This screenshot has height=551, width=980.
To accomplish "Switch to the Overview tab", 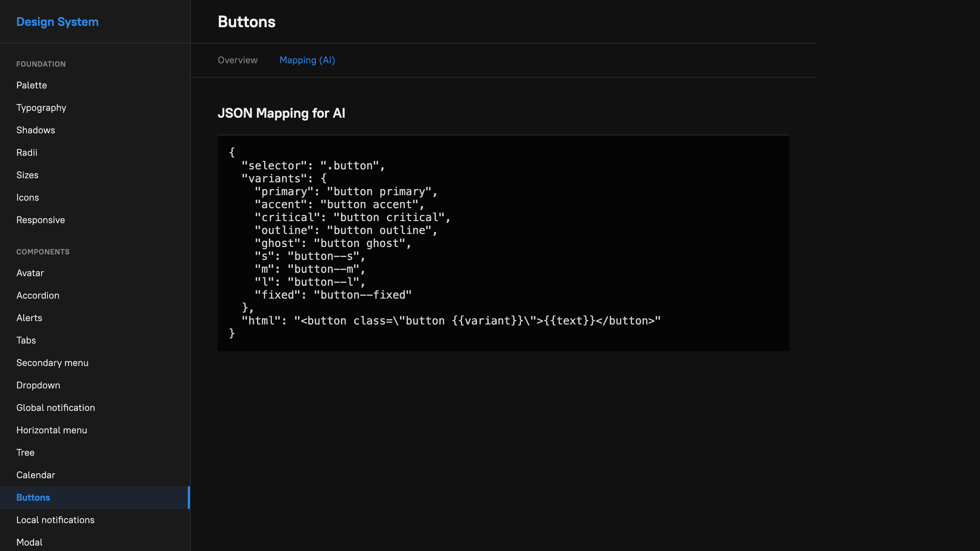I will coord(238,60).
